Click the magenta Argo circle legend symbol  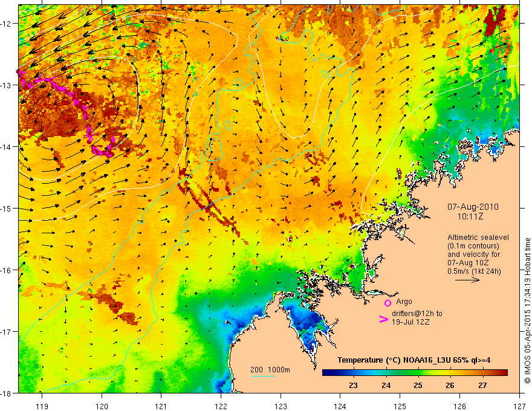pyautogui.click(x=388, y=303)
